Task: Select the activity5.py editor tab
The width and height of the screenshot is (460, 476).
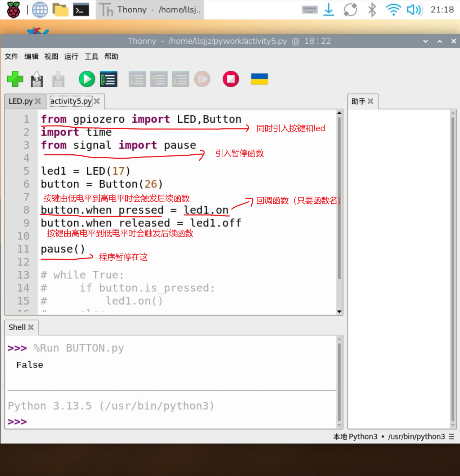Action: (71, 101)
